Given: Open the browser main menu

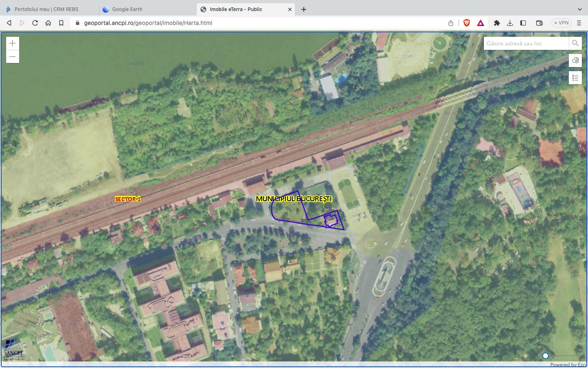Looking at the screenshot, I should pyautogui.click(x=579, y=23).
